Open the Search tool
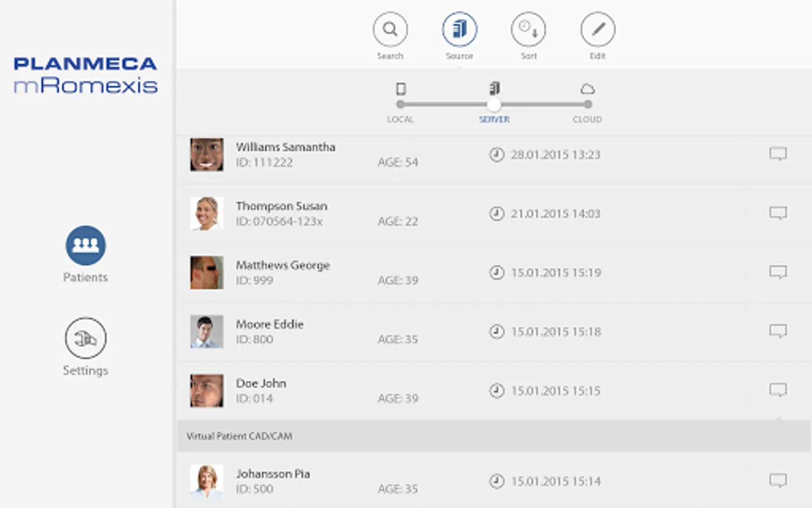The height and width of the screenshot is (508, 812). click(390, 29)
